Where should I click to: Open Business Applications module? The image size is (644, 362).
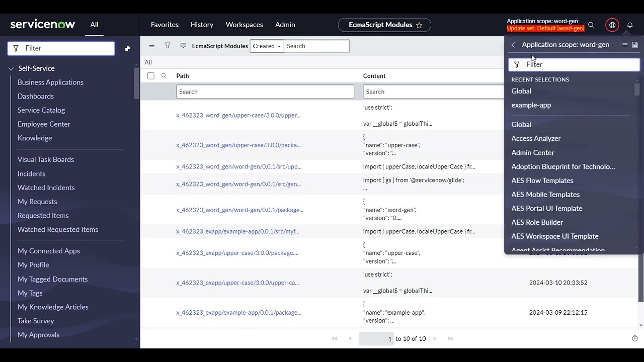pyautogui.click(x=50, y=82)
